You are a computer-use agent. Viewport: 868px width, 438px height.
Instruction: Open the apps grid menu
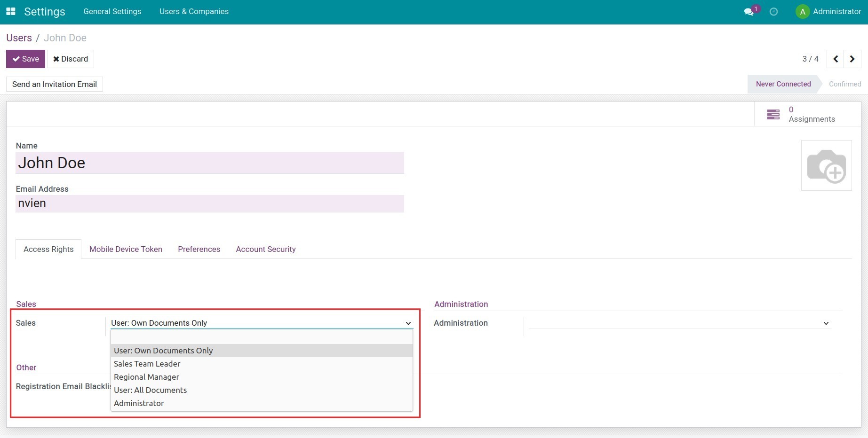(x=10, y=11)
